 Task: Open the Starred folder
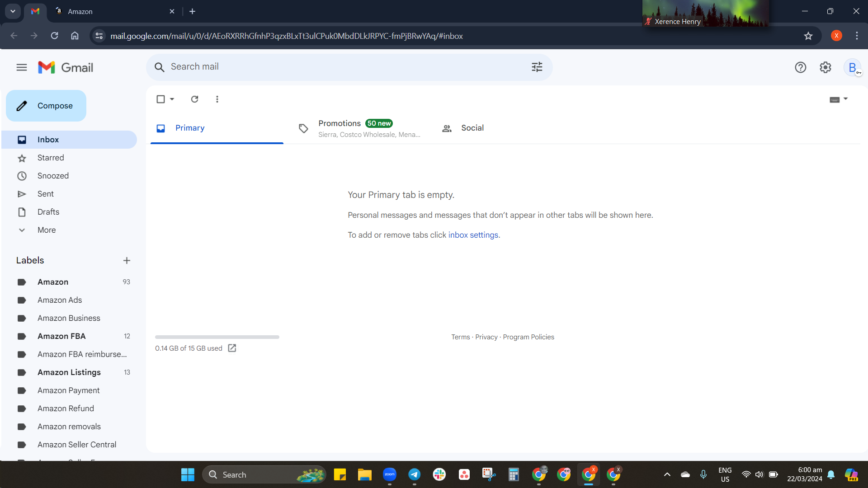[x=69, y=158]
